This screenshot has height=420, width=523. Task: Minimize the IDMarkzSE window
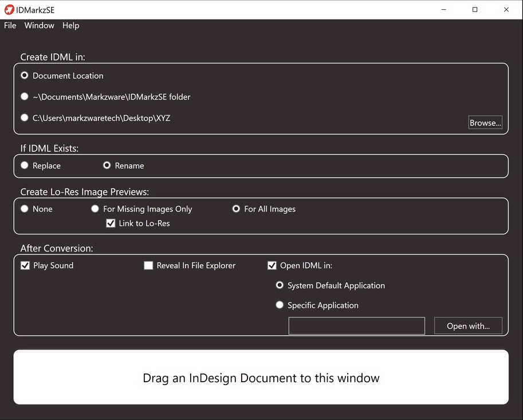point(443,10)
